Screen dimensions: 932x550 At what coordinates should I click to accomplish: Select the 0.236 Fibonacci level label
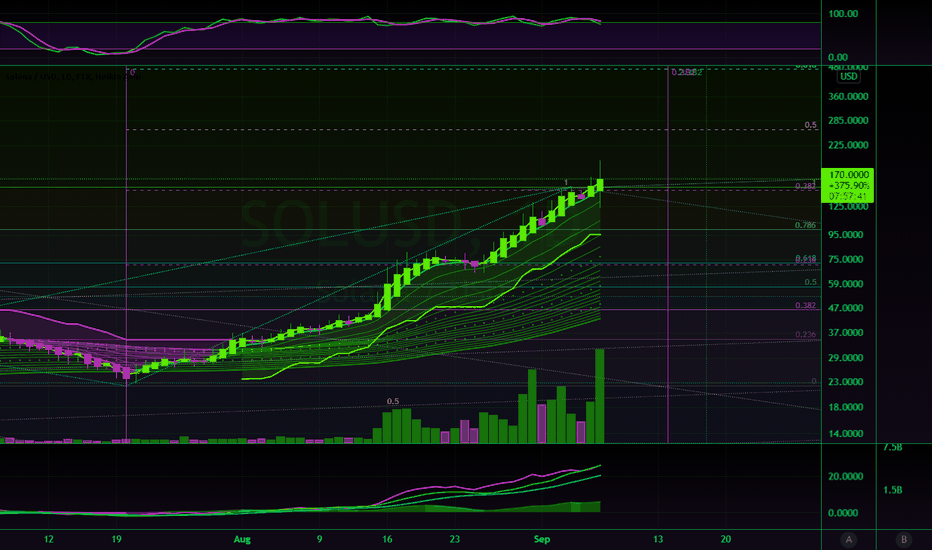(x=806, y=334)
